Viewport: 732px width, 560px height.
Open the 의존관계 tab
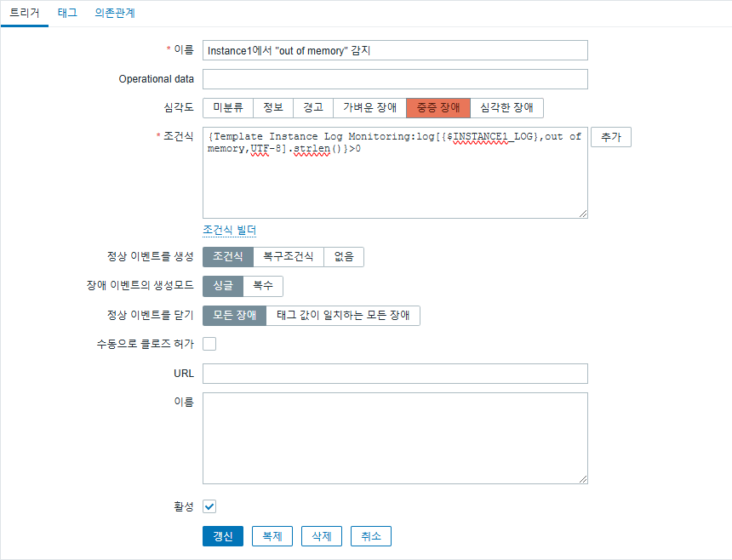pyautogui.click(x=114, y=13)
